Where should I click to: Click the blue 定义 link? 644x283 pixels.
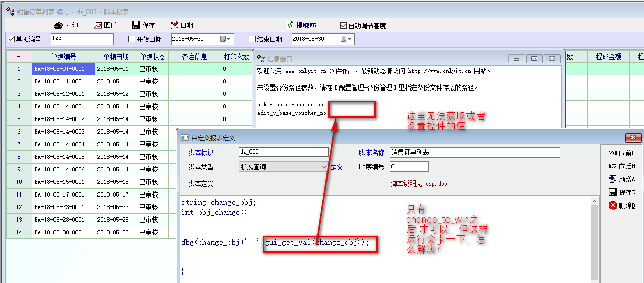click(336, 167)
